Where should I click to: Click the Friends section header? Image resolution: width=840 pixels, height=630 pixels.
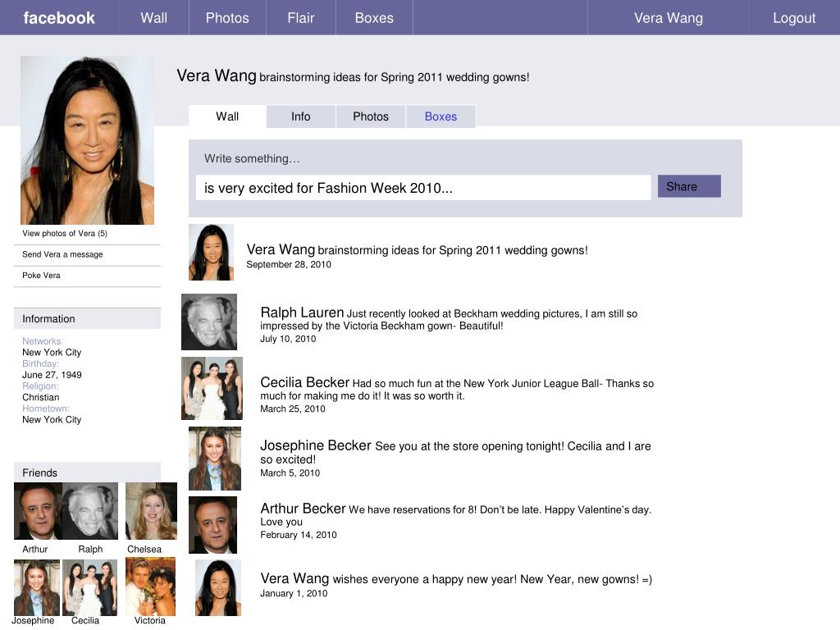(87, 472)
